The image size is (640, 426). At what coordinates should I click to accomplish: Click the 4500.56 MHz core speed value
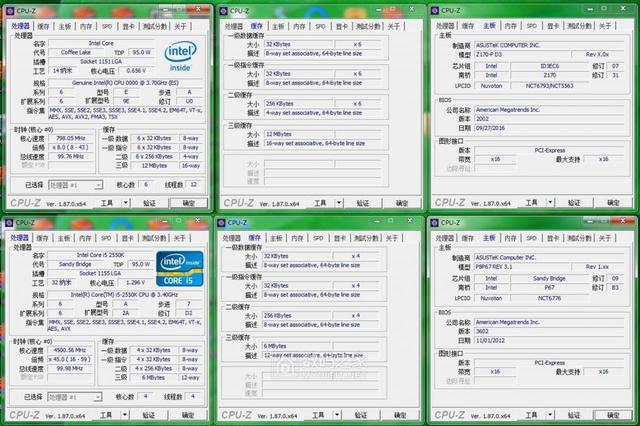pyautogui.click(x=70, y=351)
